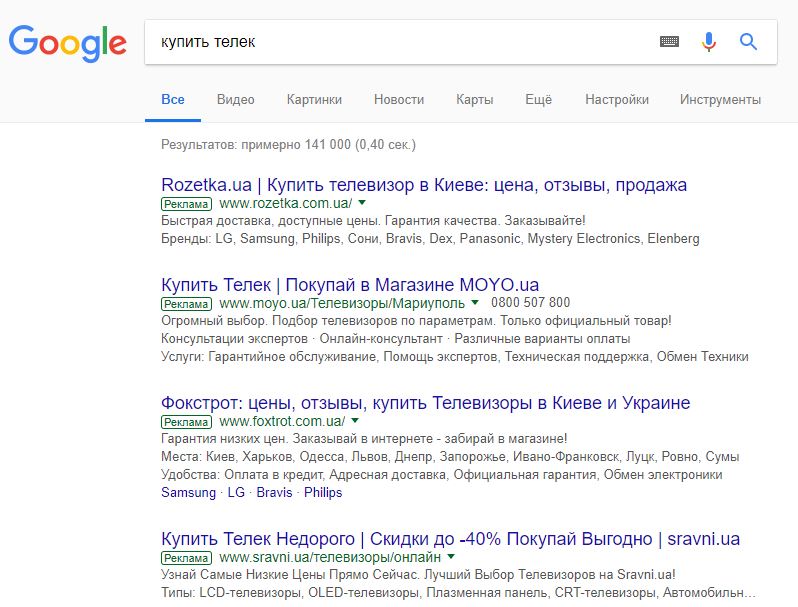Click 'Результатов: примерно 141 000' stats text

click(289, 145)
